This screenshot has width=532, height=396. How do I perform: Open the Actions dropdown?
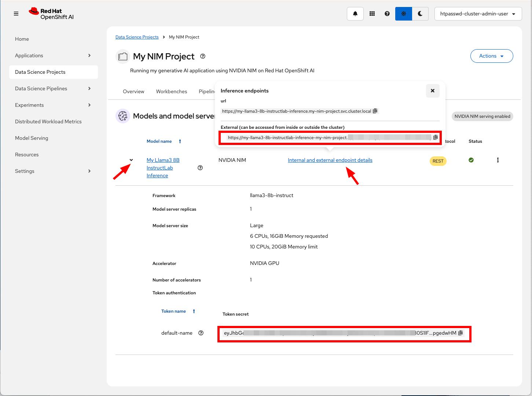click(x=491, y=56)
